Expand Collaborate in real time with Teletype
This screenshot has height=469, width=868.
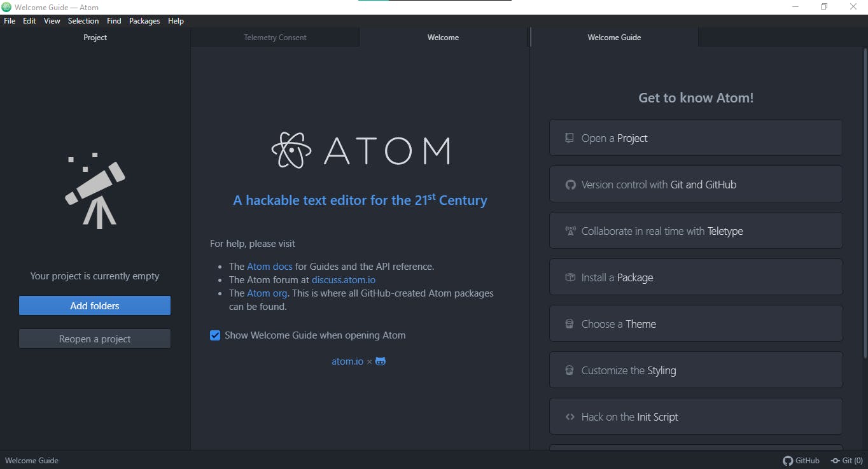[696, 231]
